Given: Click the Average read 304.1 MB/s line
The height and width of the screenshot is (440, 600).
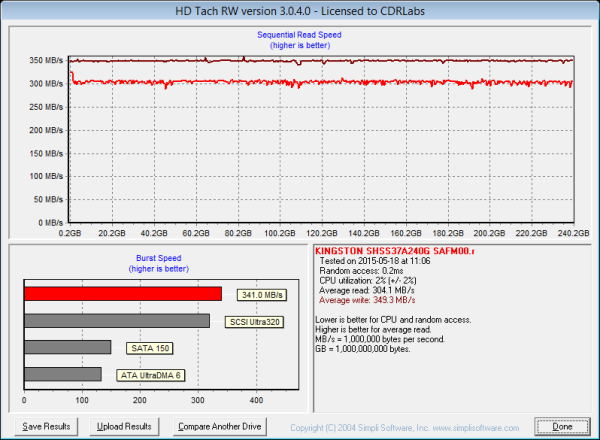Looking at the screenshot, I should click(x=366, y=290).
